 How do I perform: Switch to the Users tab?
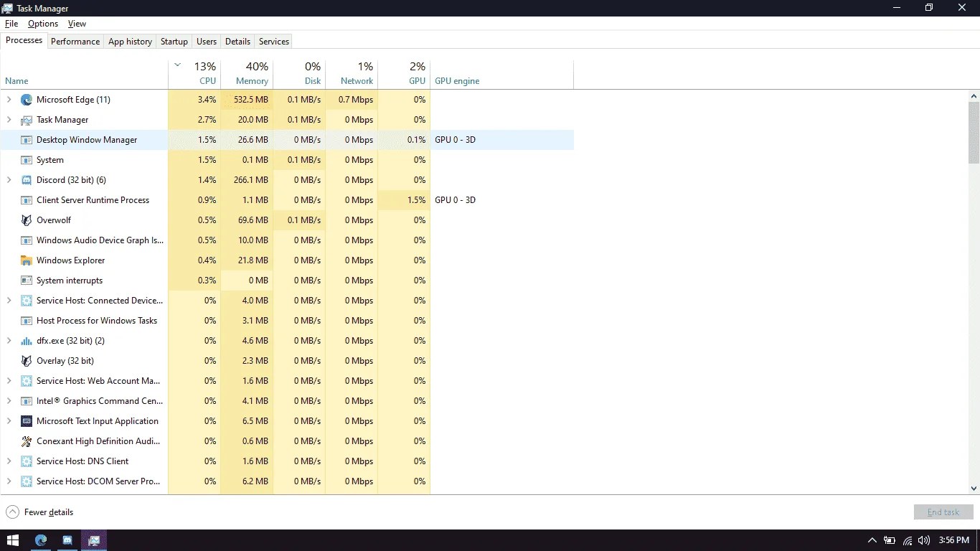point(207,42)
